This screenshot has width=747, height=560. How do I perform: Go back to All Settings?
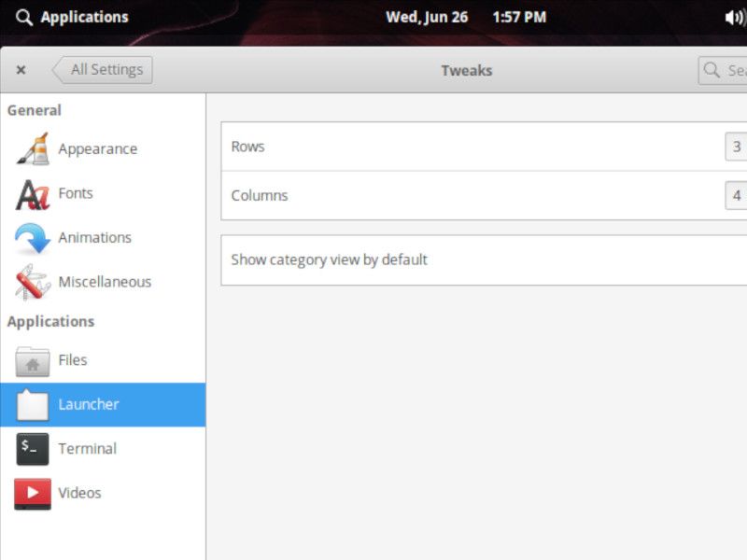tap(102, 70)
